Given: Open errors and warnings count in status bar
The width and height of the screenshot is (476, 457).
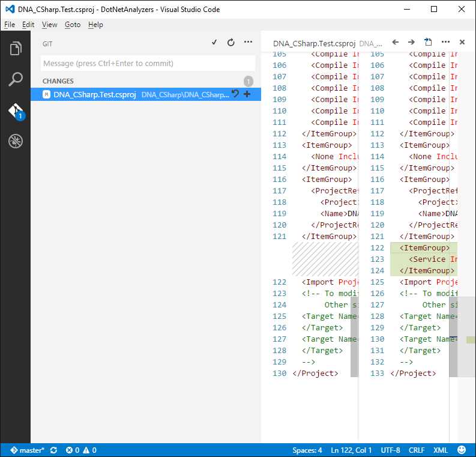Looking at the screenshot, I should (x=81, y=450).
